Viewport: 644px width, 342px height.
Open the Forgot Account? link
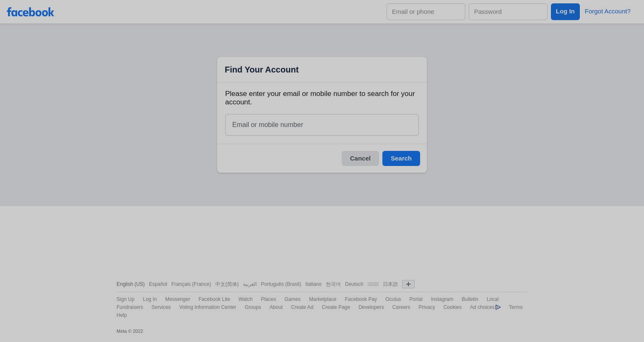click(608, 11)
